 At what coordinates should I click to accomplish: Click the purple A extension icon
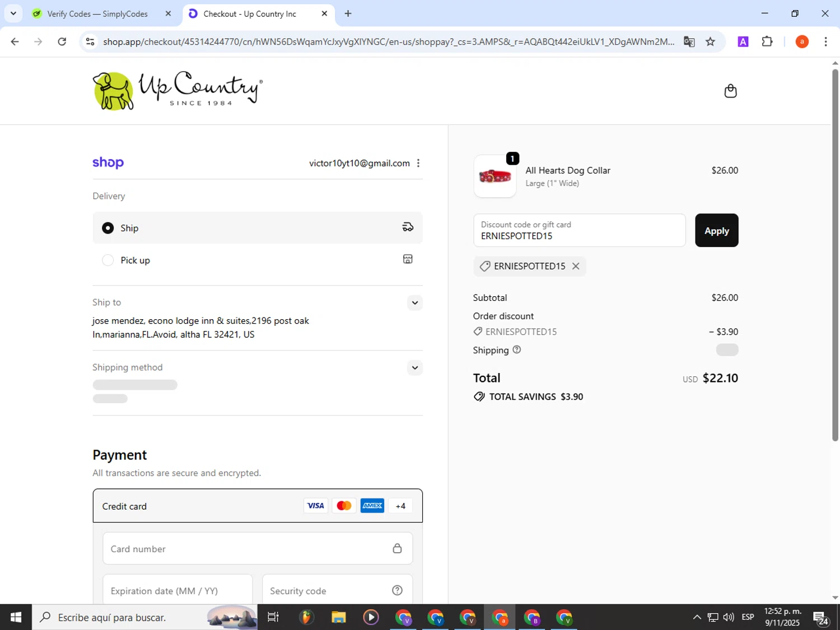point(743,41)
